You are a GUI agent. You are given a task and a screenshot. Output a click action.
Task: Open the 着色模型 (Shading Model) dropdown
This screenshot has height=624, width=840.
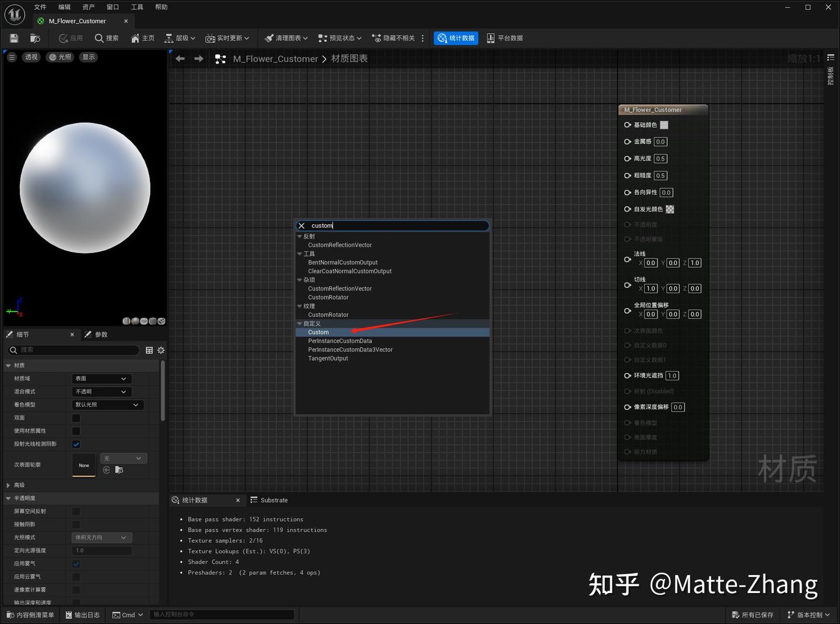click(x=107, y=405)
